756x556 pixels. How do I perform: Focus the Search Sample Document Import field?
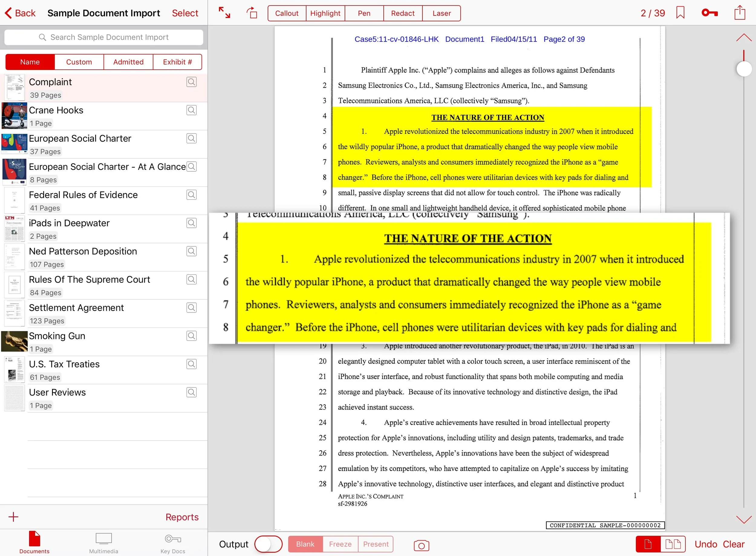tap(104, 37)
